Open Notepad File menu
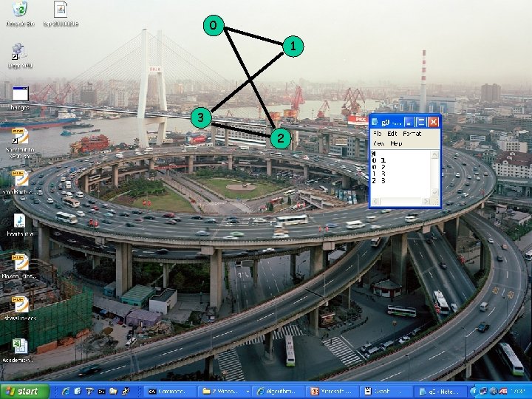This screenshot has height=399, width=532. coord(377,134)
